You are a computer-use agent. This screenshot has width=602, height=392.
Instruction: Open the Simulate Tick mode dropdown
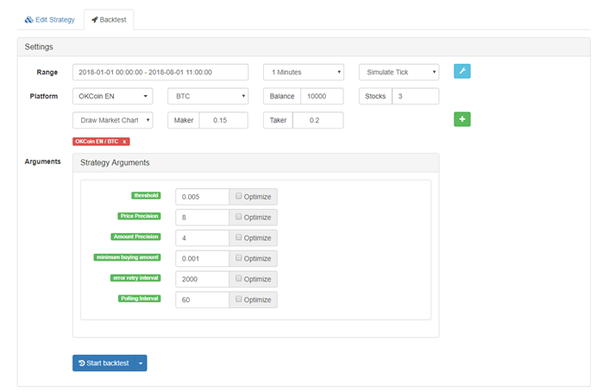point(399,72)
